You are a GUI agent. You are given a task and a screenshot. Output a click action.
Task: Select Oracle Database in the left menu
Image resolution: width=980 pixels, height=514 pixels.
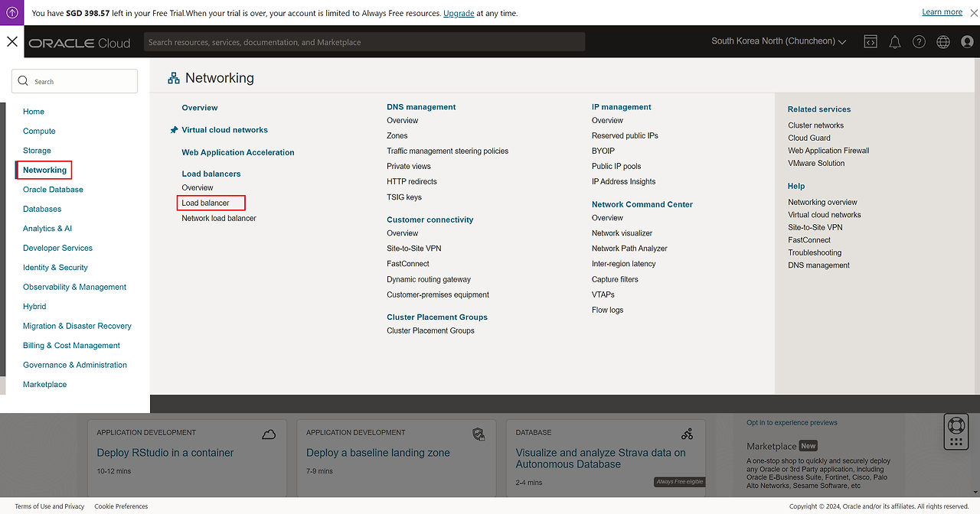[53, 190]
